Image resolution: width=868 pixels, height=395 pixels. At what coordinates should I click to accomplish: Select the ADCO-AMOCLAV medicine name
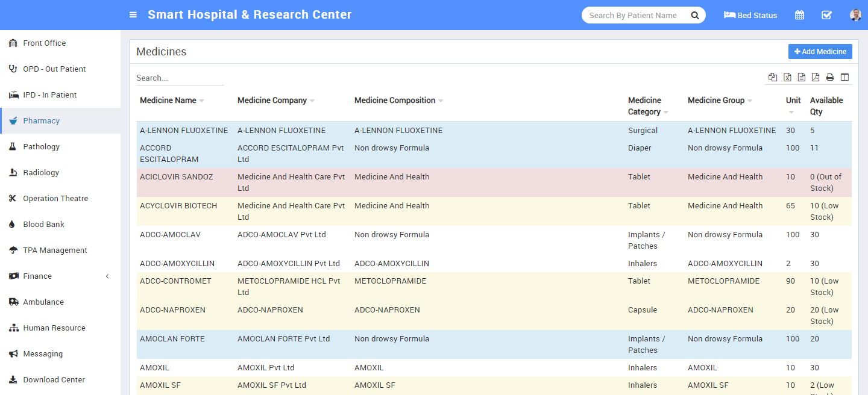click(x=170, y=235)
